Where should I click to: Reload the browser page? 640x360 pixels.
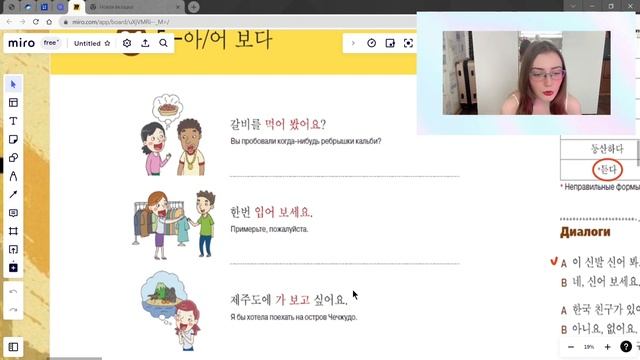(36, 22)
